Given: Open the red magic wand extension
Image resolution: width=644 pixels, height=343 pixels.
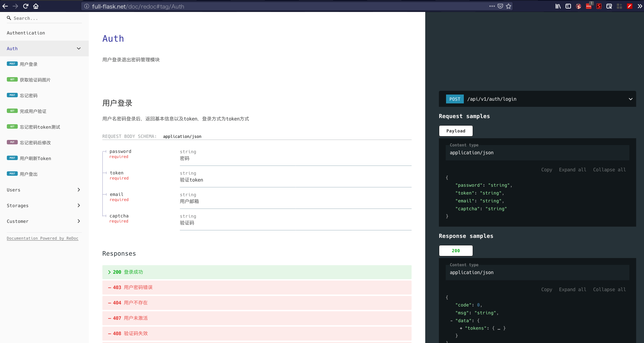Looking at the screenshot, I should coord(630,6).
